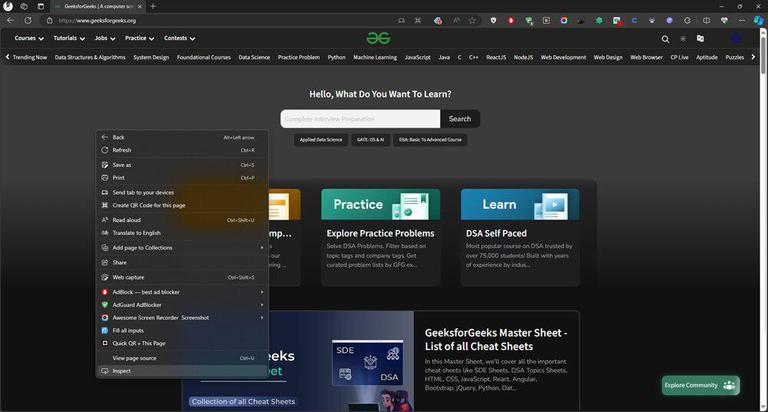Screen dimensions: 768x412
Task: Open the AdBlock extension toolbar icon
Action: pos(511,20)
